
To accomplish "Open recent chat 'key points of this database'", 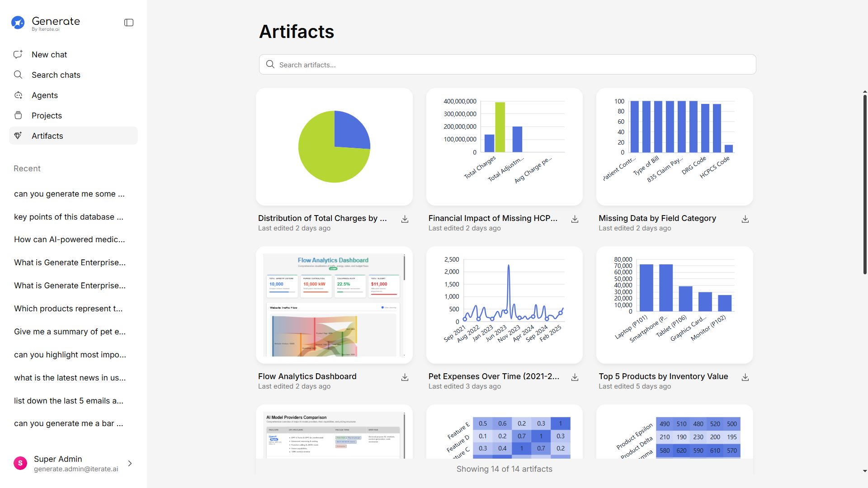I will click(x=69, y=217).
